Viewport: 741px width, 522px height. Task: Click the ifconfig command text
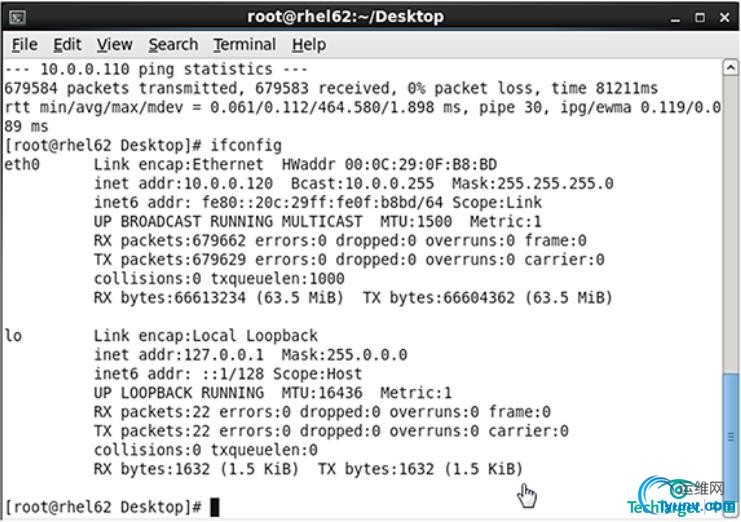pyautogui.click(x=246, y=145)
